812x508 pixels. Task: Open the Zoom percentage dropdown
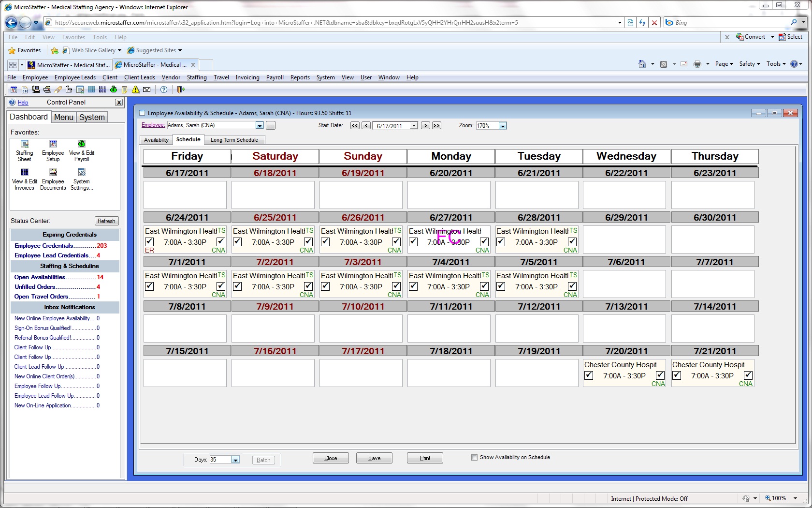click(503, 126)
